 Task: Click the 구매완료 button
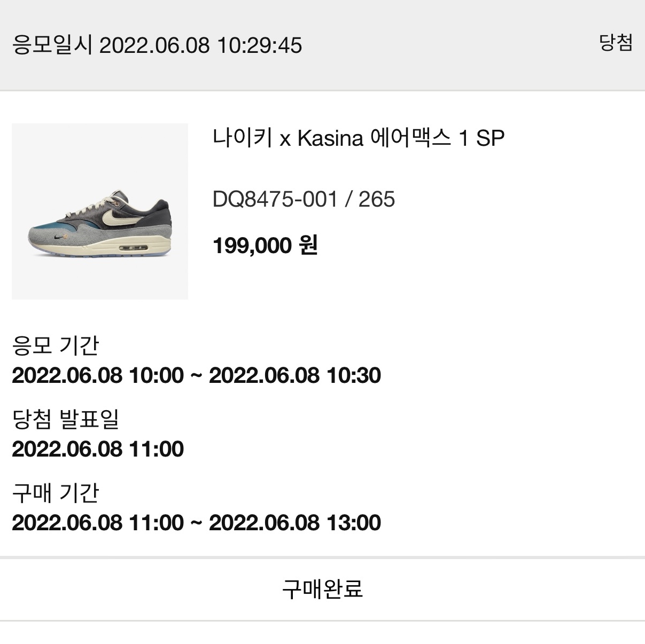[x=322, y=588]
